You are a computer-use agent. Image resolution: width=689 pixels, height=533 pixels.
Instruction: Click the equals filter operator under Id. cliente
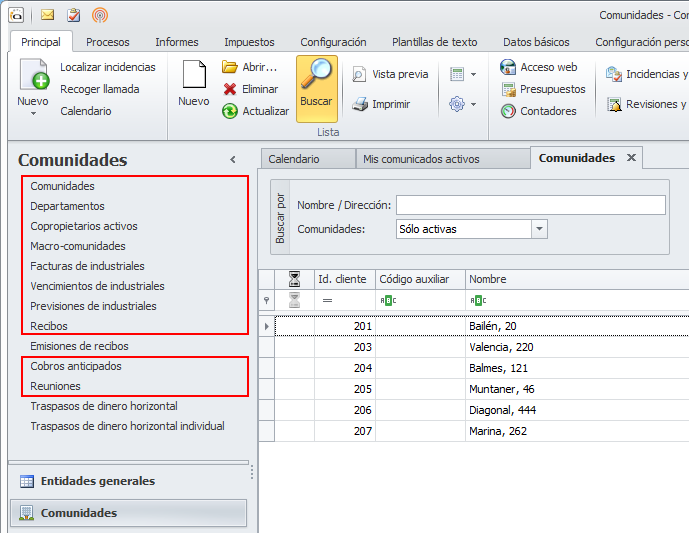pos(327,301)
